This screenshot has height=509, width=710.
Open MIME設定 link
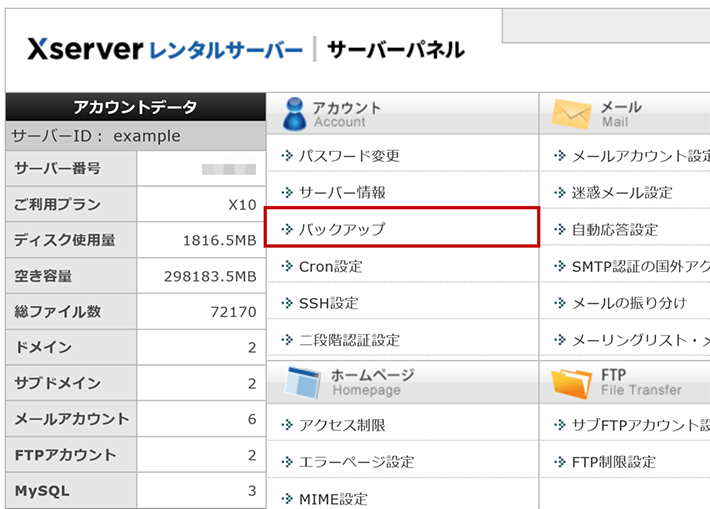[333, 499]
